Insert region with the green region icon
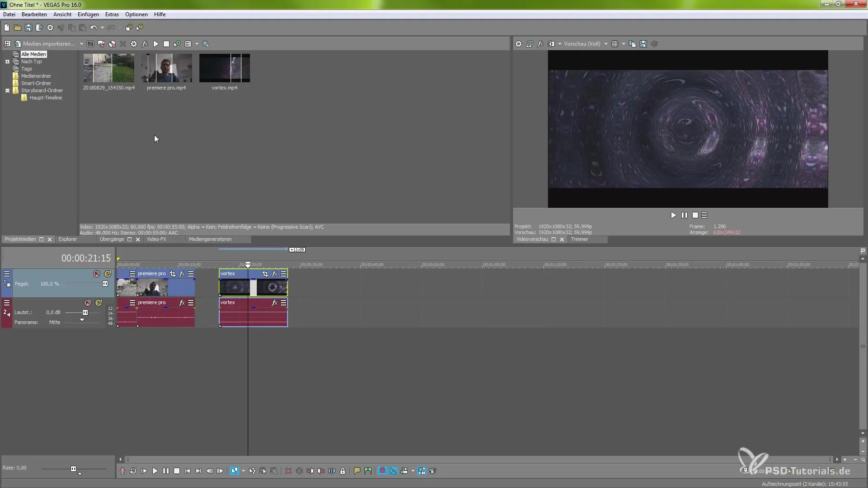The image size is (868, 488). [368, 471]
